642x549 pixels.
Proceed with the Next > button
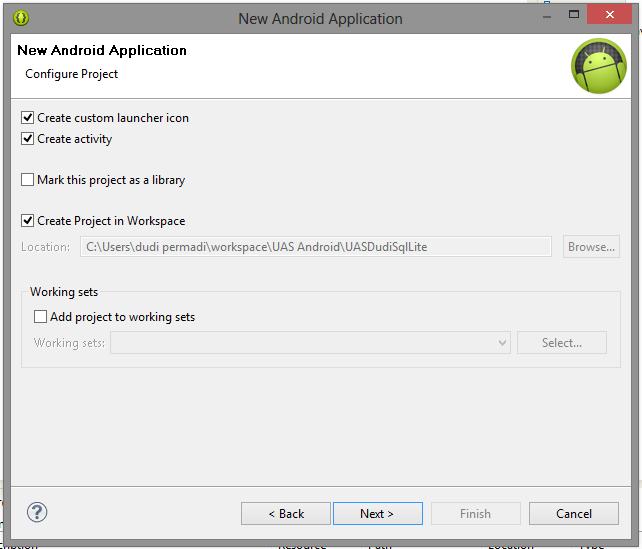coord(378,513)
